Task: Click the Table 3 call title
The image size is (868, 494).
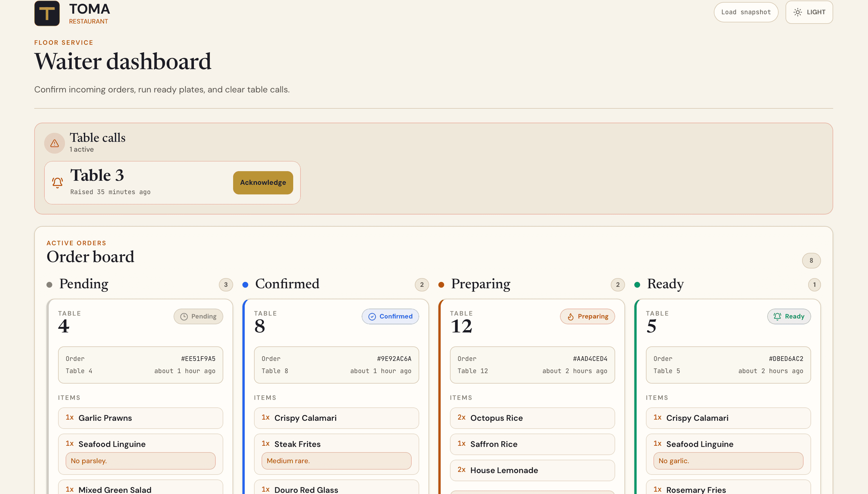Action: (97, 175)
